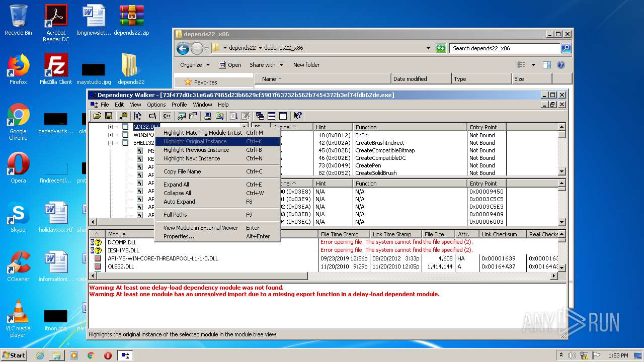Viewport: 644px width, 362px height.
Task: Open the Edit menu
Action: click(x=119, y=105)
